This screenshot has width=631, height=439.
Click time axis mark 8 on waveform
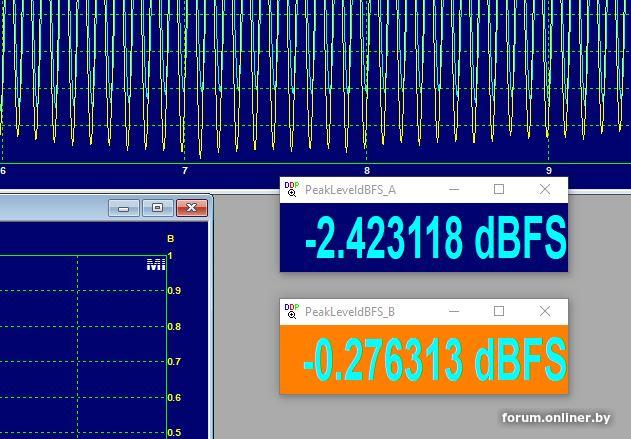point(367,171)
